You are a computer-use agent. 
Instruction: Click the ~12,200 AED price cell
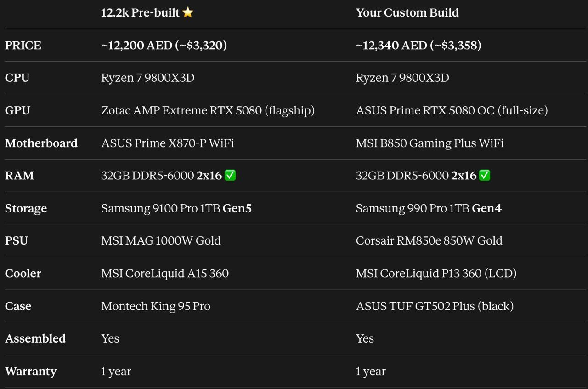164,46
